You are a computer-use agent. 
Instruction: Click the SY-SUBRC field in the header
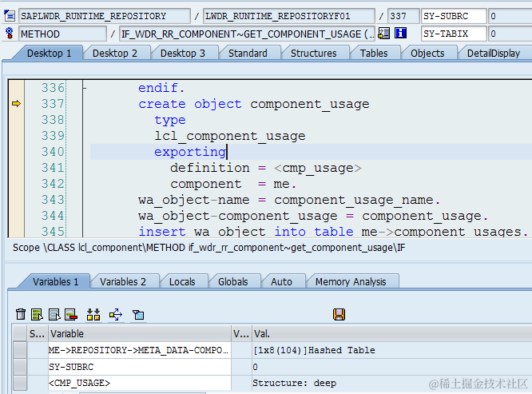[454, 16]
